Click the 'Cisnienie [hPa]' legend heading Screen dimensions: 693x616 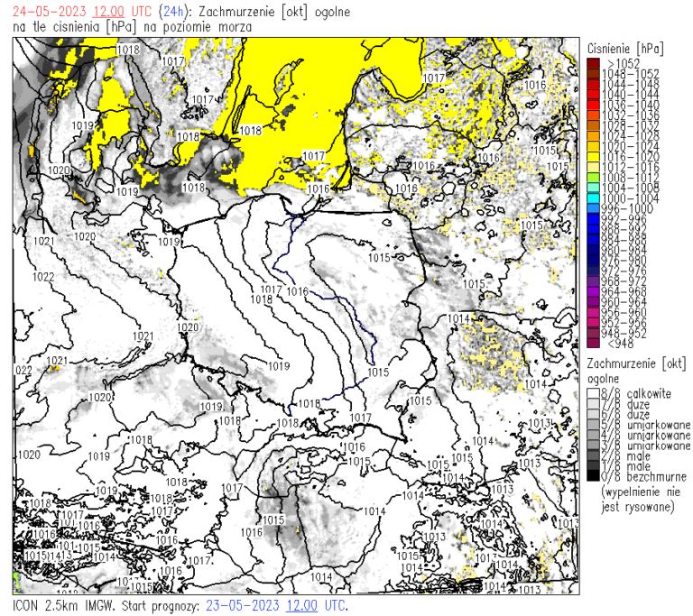tap(624, 47)
